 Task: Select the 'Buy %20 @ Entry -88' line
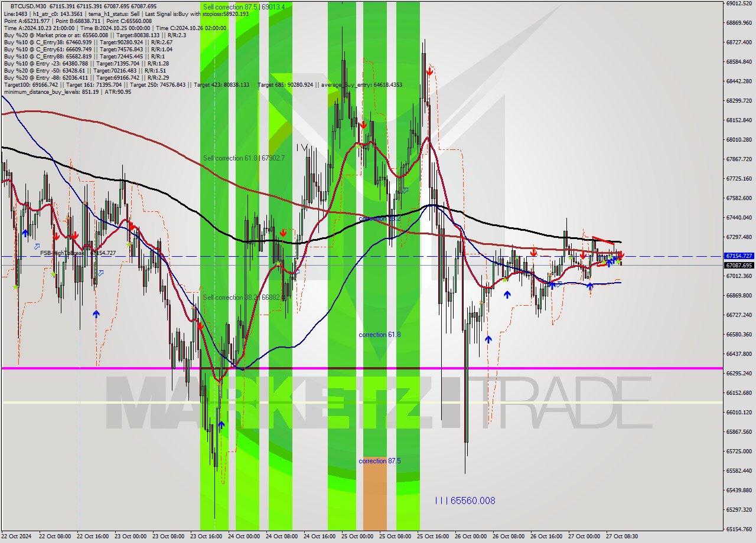tap(86, 77)
